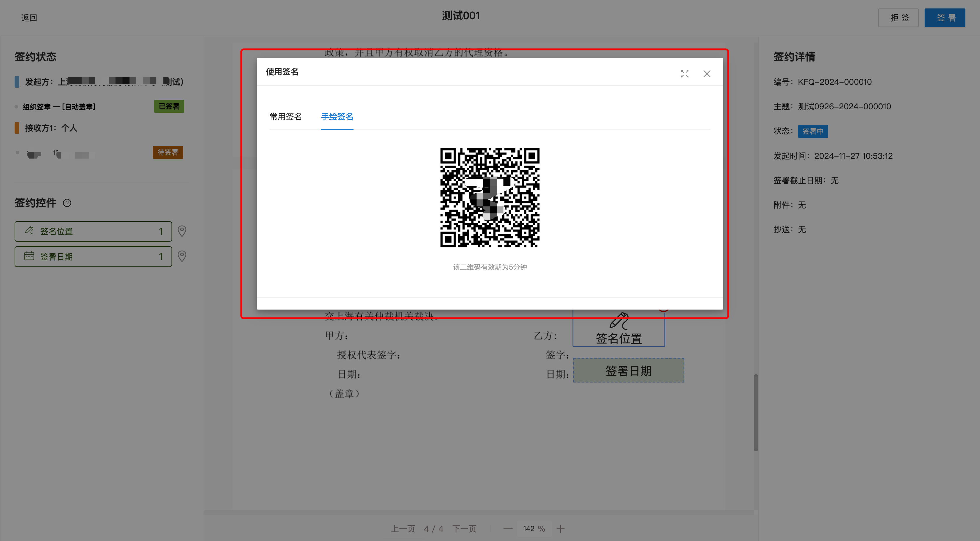Click the 抄送：无 text
The image size is (980, 541).
pos(790,230)
